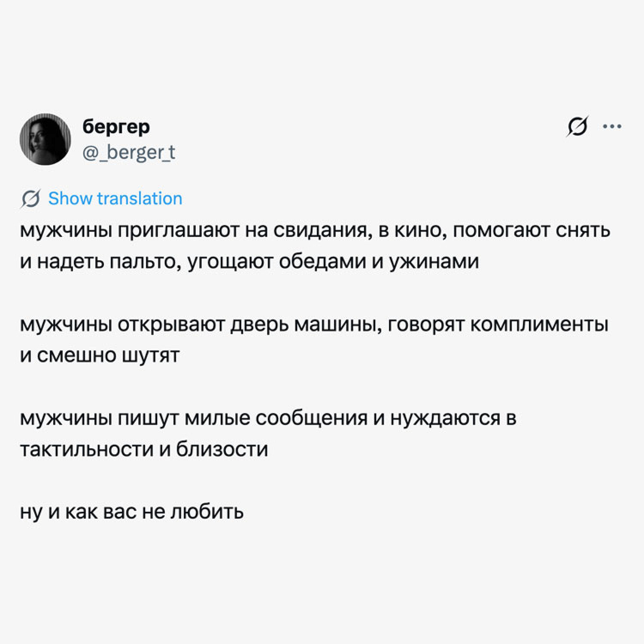The image size is (644, 644).
Task: Open the three-dot more options menu
Action: [612, 127]
